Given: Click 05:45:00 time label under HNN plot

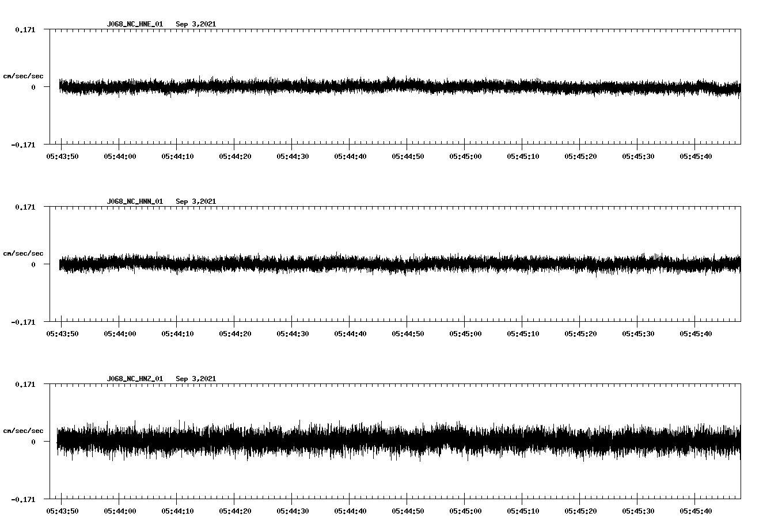Looking at the screenshot, I should 465,334.
